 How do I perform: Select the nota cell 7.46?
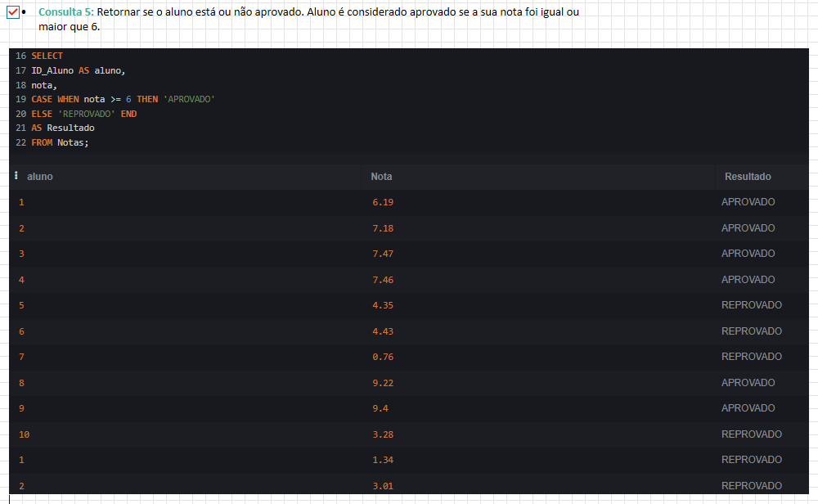383,280
